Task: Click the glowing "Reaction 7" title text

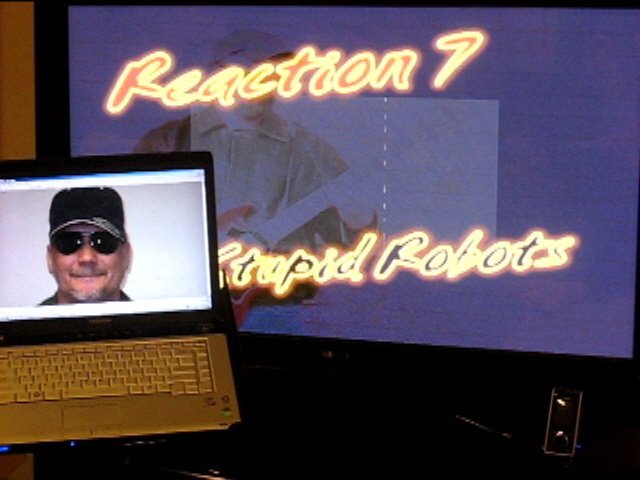Action: [290, 72]
